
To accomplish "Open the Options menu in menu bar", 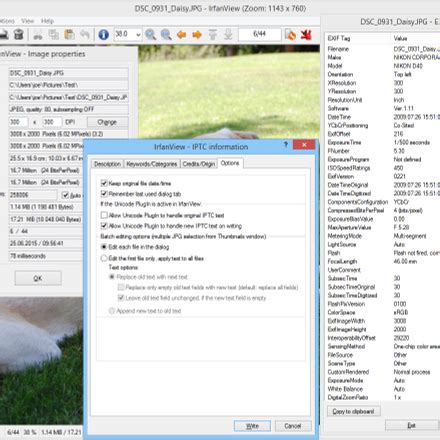I will coord(7,21).
